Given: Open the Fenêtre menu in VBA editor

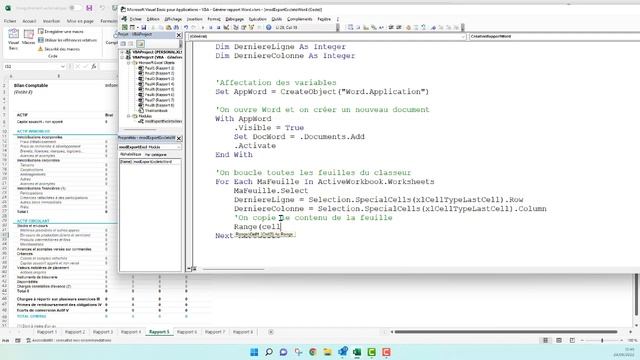Looking at the screenshot, I should (x=324, y=19).
